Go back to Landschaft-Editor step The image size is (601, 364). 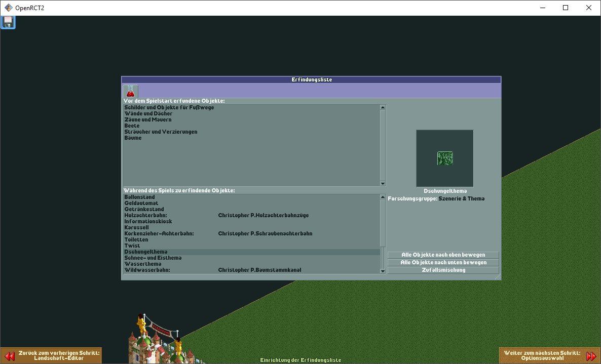pos(51,355)
